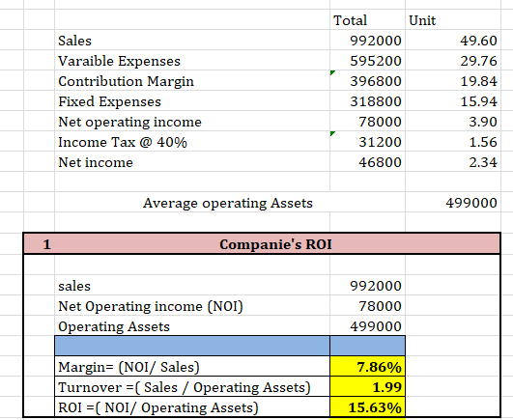Select the yellow Margin result 7.86%

[x=367, y=366]
